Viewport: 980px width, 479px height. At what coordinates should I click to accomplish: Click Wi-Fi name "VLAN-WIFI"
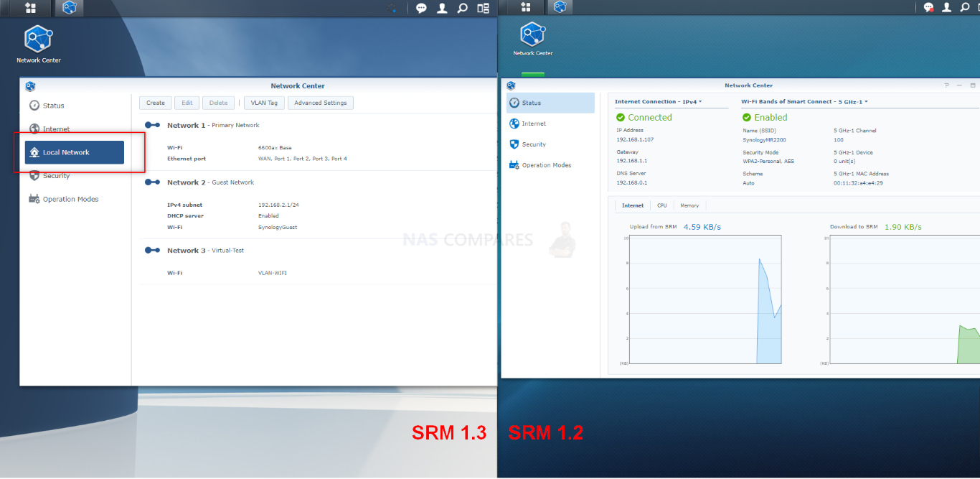coord(273,273)
